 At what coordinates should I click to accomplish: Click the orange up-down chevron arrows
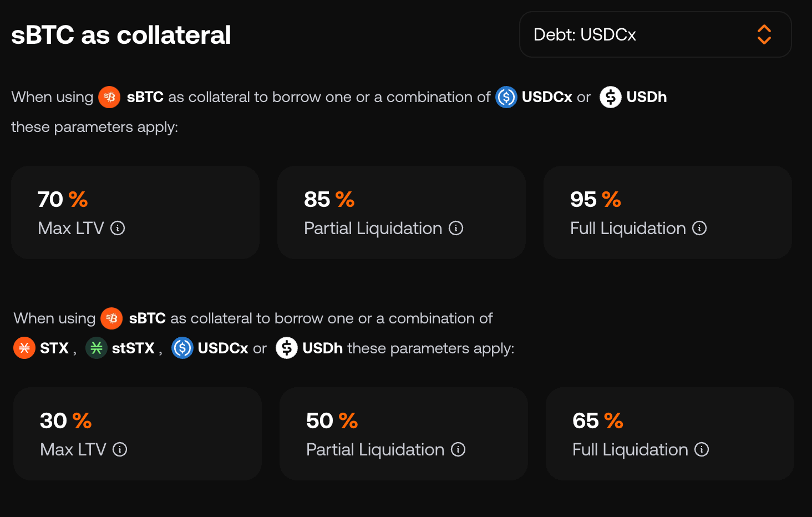coord(764,34)
